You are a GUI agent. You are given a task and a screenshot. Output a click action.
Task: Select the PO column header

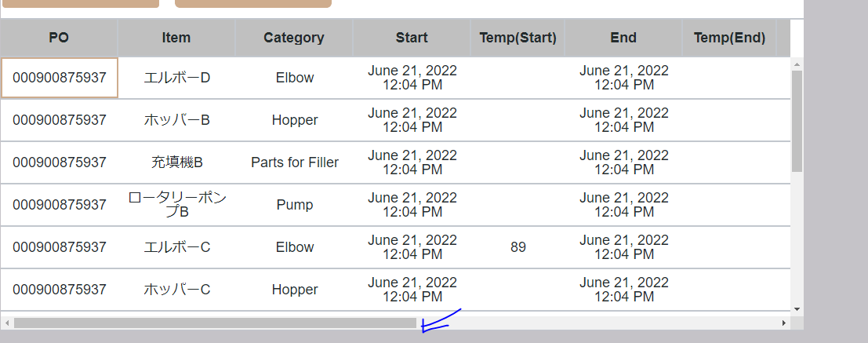coord(59,38)
